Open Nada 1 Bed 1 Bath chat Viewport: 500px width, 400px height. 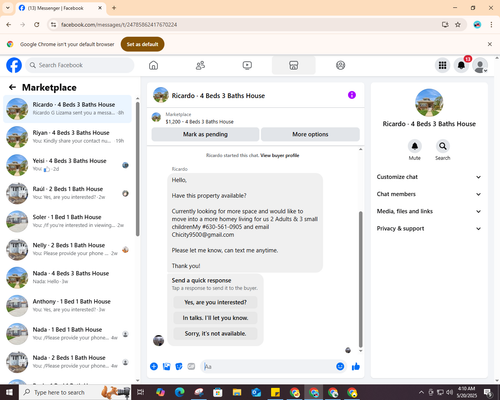point(67,334)
